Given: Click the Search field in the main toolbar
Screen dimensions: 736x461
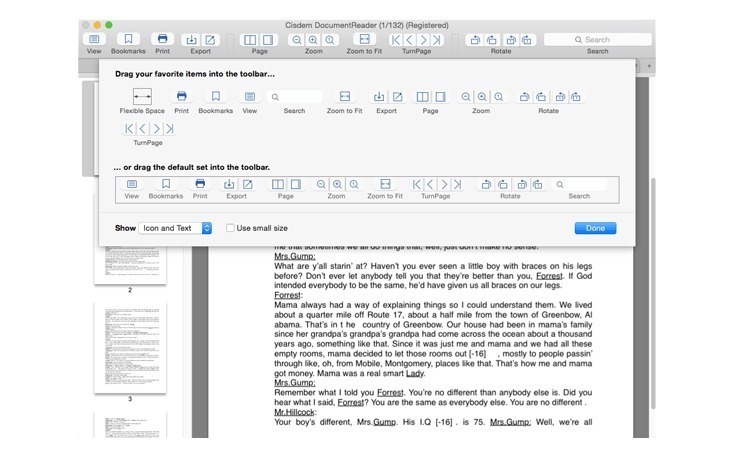Looking at the screenshot, I should click(x=598, y=39).
